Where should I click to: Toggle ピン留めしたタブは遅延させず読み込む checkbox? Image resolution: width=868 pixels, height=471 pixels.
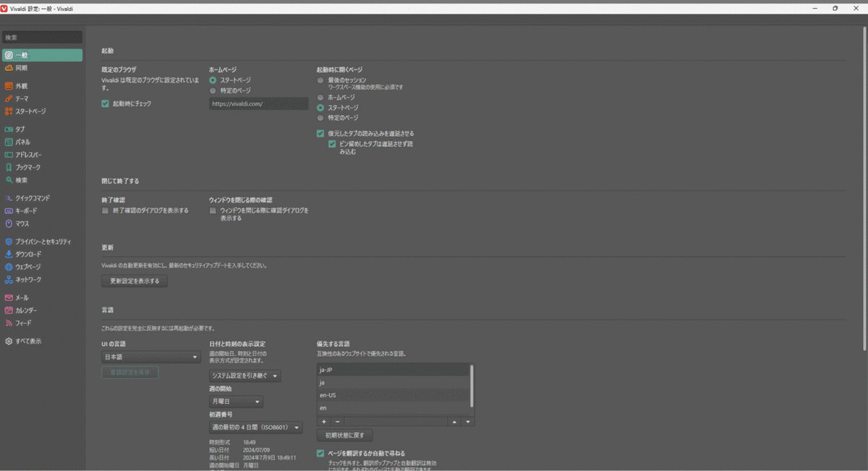pyautogui.click(x=332, y=144)
